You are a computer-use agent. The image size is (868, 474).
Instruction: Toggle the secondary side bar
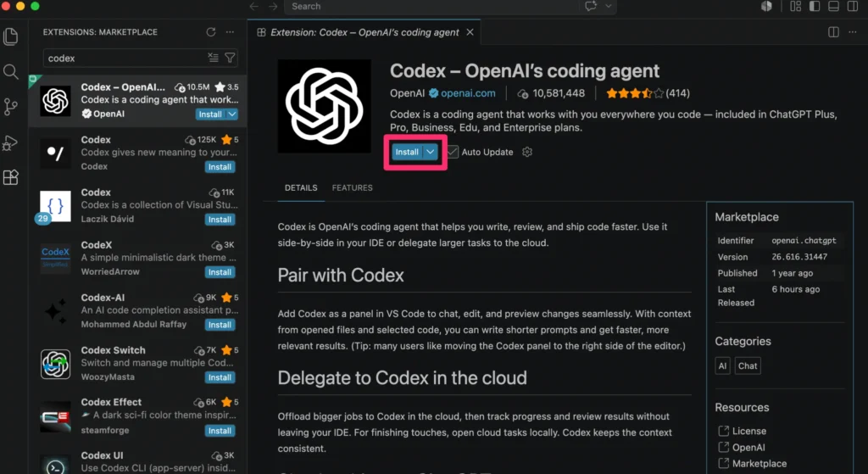pos(853,6)
